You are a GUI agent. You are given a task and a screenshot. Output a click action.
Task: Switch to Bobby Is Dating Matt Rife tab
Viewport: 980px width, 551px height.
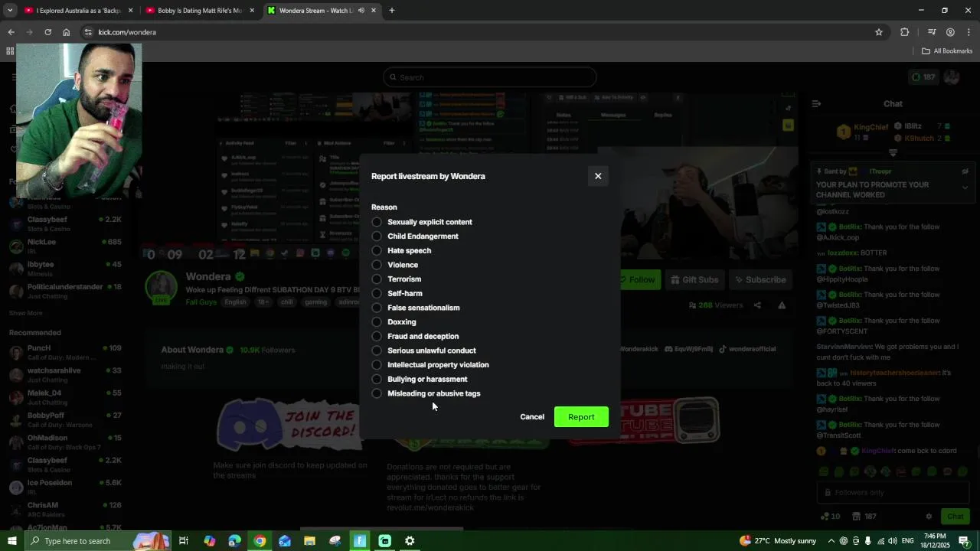[199, 11]
